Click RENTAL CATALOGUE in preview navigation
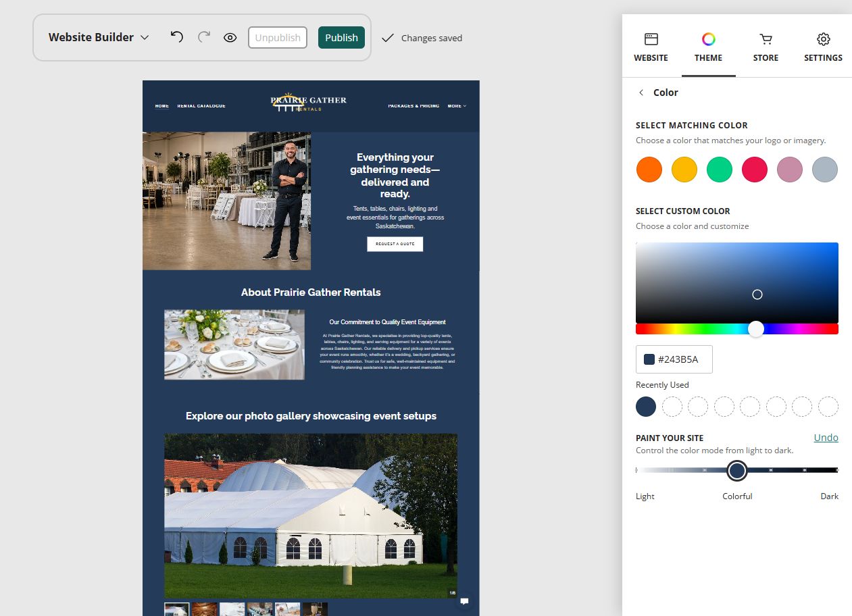 [201, 106]
